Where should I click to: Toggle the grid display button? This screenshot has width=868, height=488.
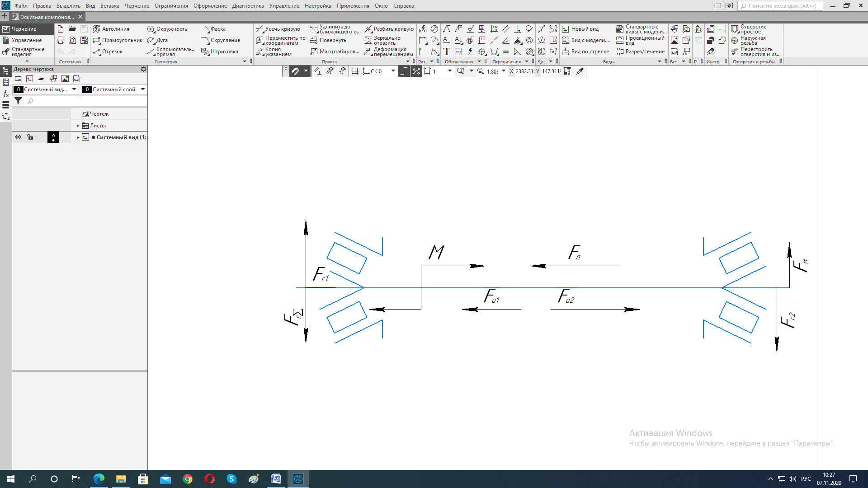click(x=355, y=71)
